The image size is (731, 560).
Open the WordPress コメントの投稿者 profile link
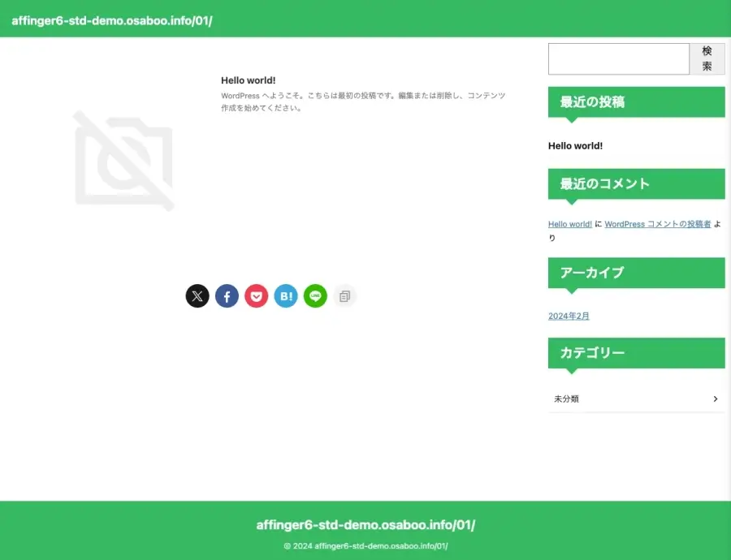(x=662, y=224)
